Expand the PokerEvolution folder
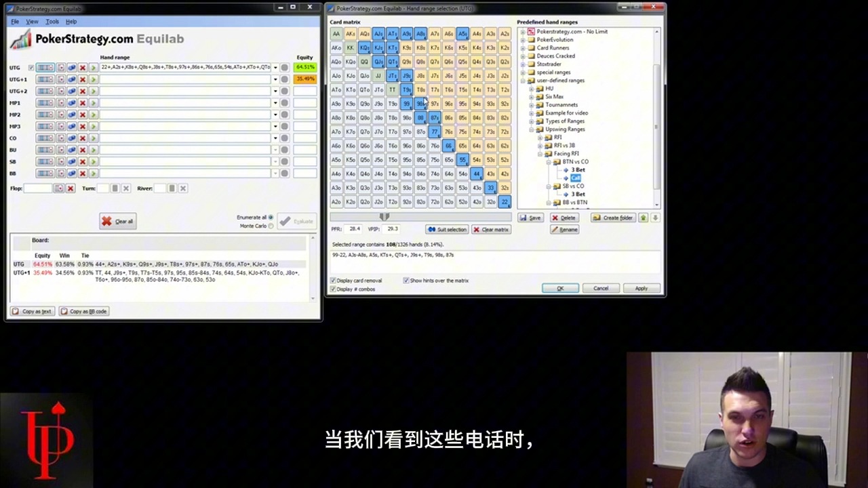This screenshot has width=868, height=488. (x=523, y=40)
